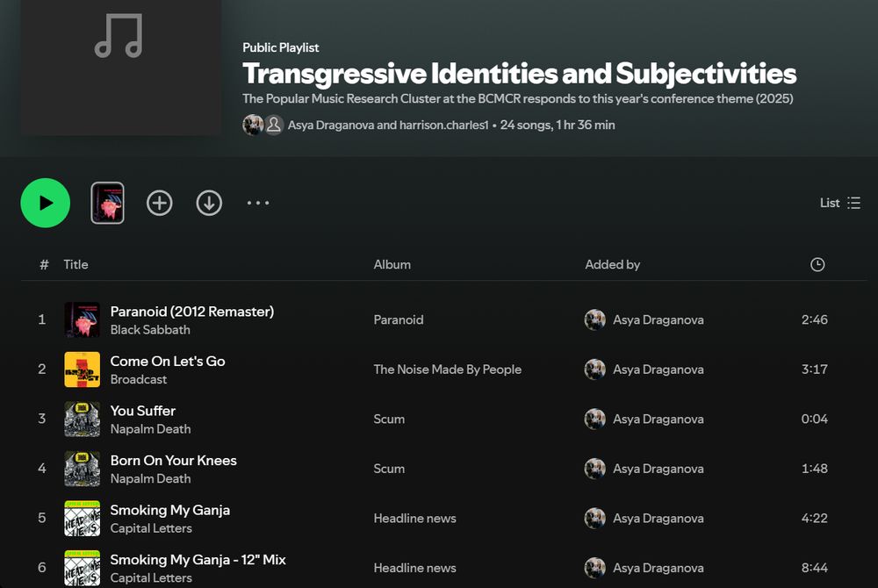Open album The Noise Made By People
This screenshot has height=588, width=878.
448,369
